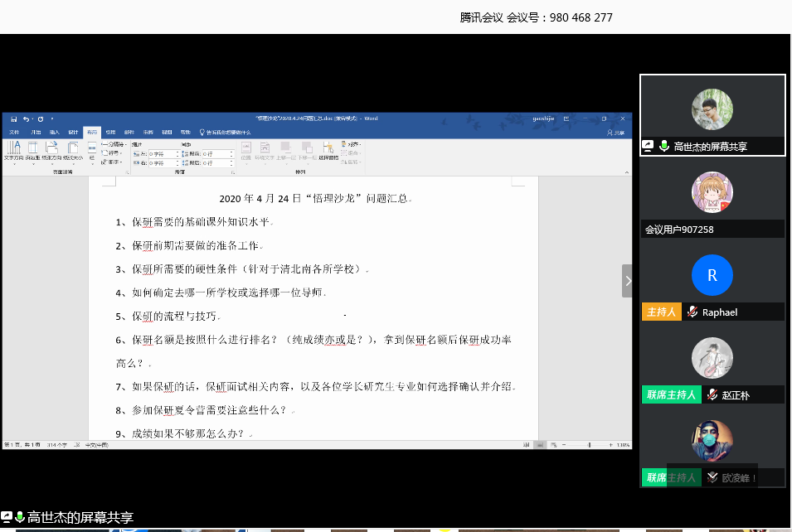Open the 文件 File menu tab
792x532 pixels.
click(14, 132)
